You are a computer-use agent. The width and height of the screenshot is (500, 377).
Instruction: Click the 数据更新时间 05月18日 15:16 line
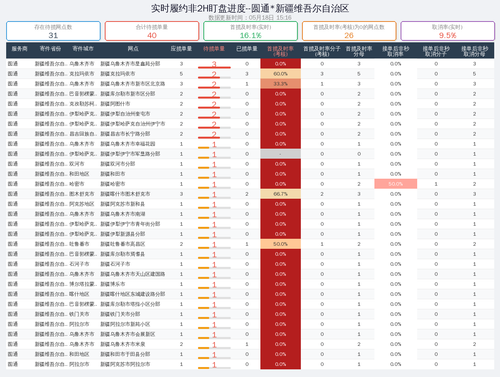250,17
